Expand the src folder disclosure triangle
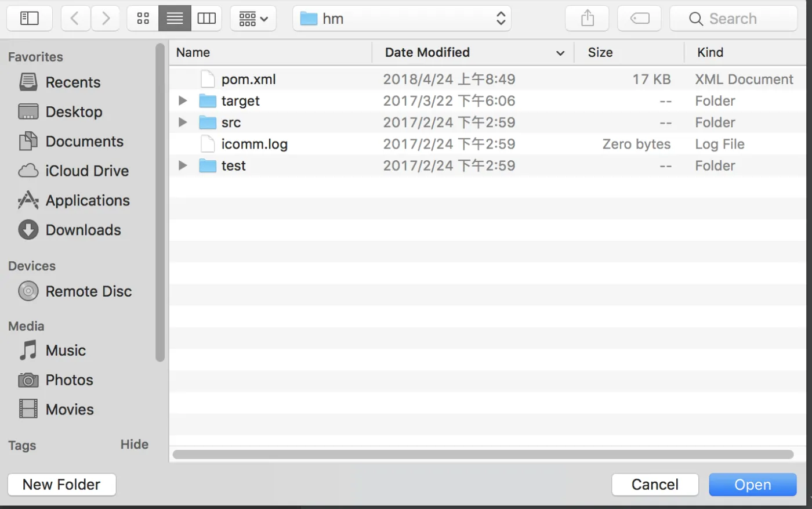Viewport: 812px width, 509px height. coord(183,122)
